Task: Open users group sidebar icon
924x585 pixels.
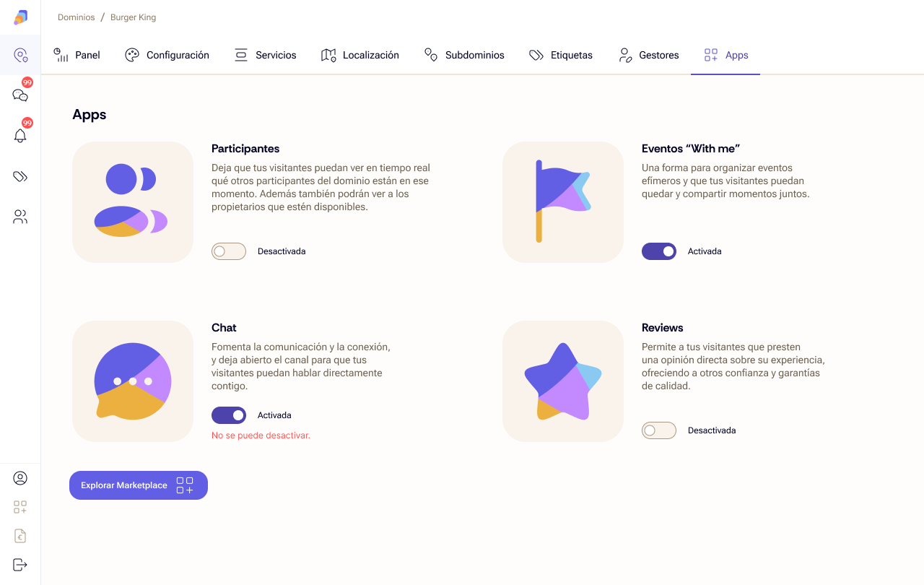Action: click(x=20, y=217)
